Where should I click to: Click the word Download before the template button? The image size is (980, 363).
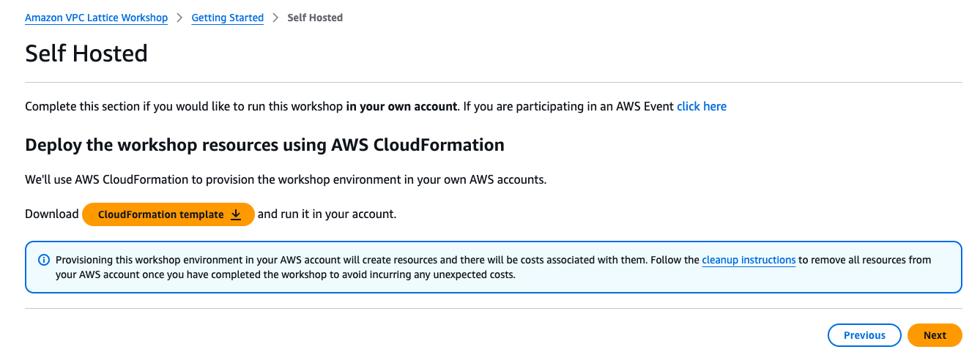coord(51,214)
